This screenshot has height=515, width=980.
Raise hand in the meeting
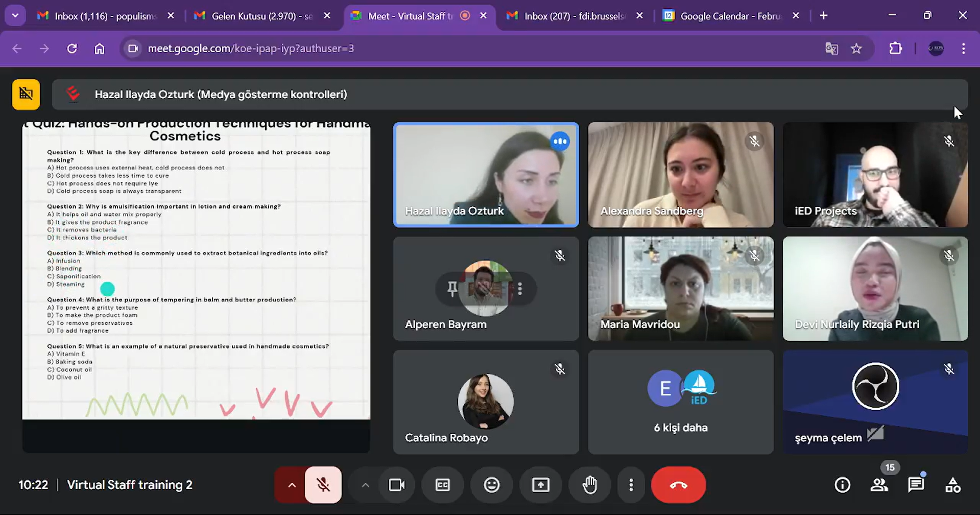590,485
